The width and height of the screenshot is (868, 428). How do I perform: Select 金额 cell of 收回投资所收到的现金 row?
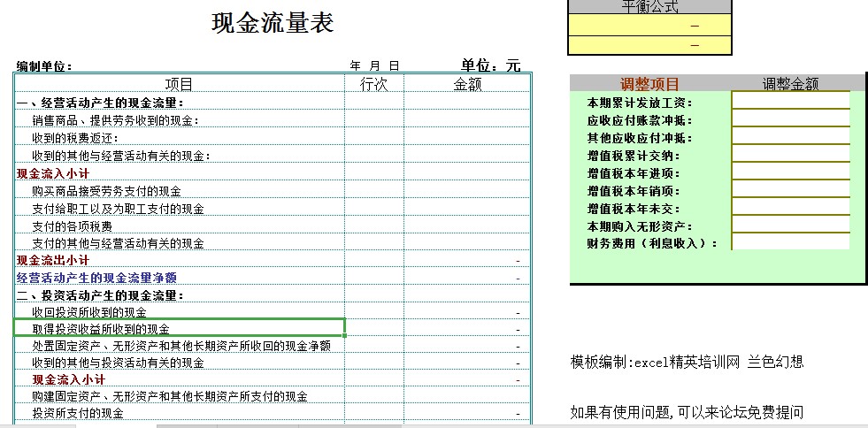click(x=467, y=312)
